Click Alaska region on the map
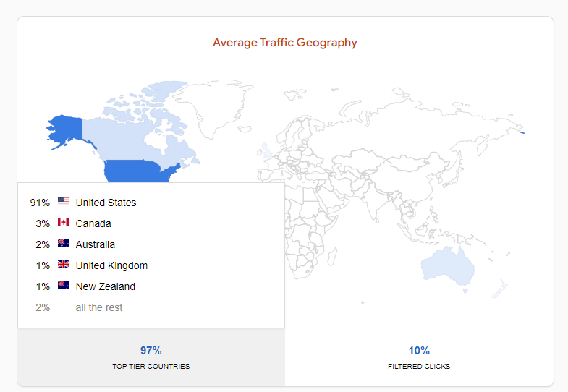This screenshot has height=392, width=568. [65, 130]
